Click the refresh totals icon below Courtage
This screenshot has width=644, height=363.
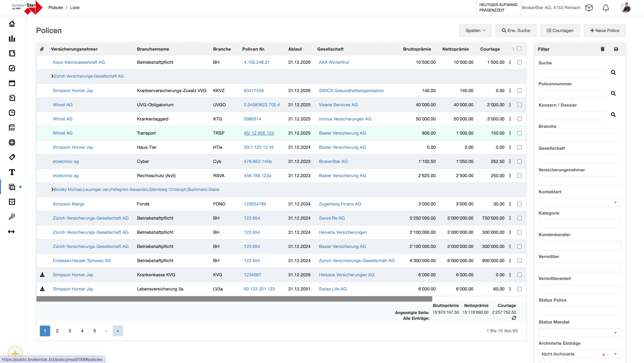coord(514,318)
